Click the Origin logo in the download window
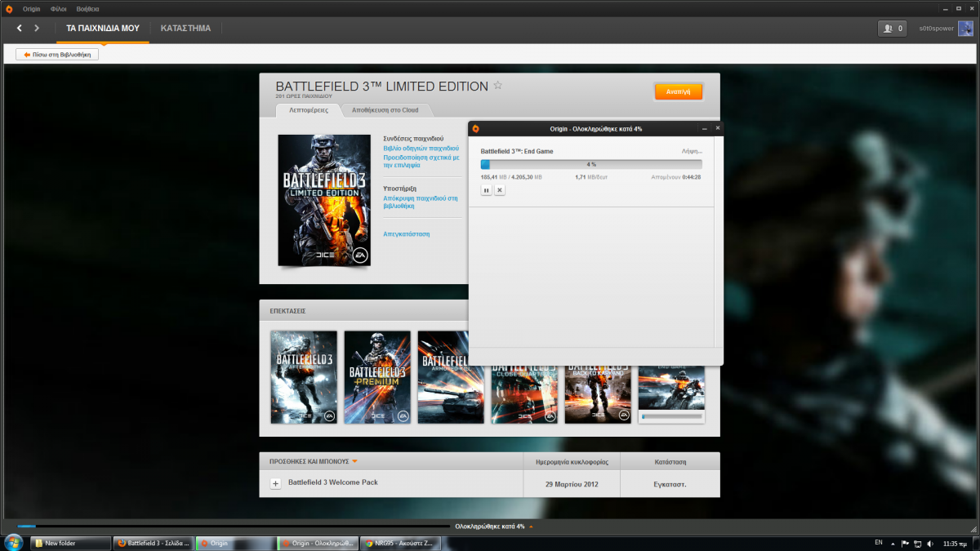This screenshot has width=980, height=551. click(475, 128)
